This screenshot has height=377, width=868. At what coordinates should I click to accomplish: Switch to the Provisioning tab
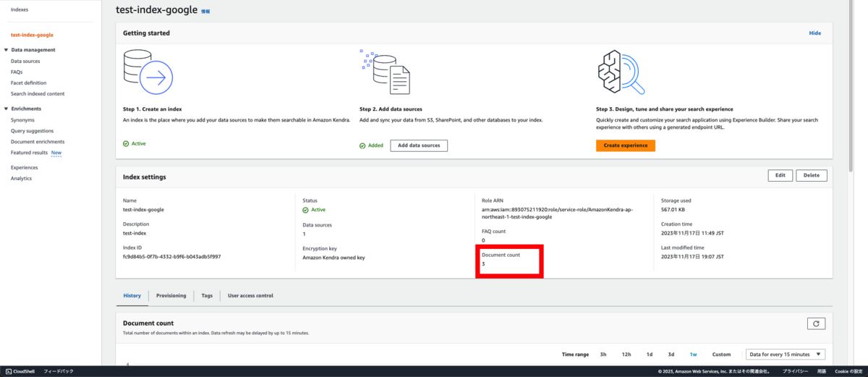pos(171,295)
